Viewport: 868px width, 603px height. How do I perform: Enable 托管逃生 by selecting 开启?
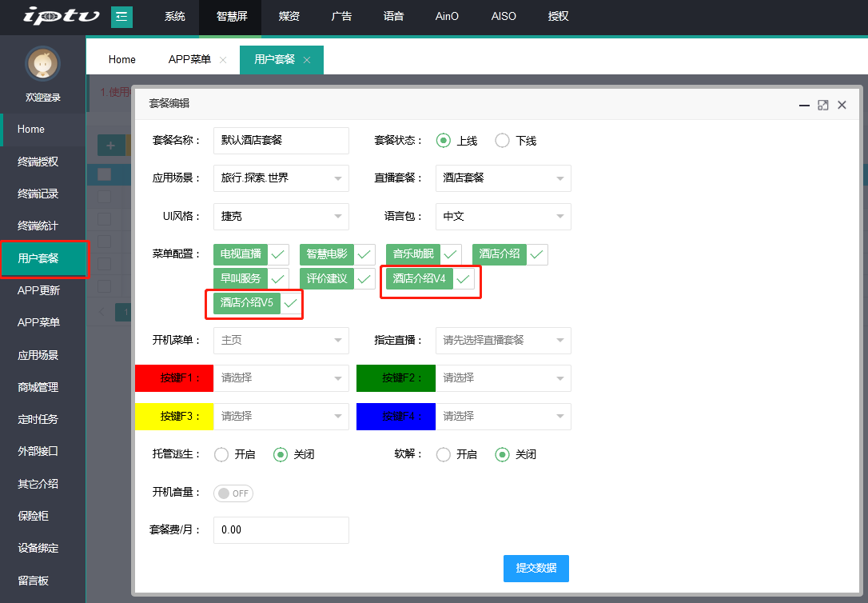(221, 454)
